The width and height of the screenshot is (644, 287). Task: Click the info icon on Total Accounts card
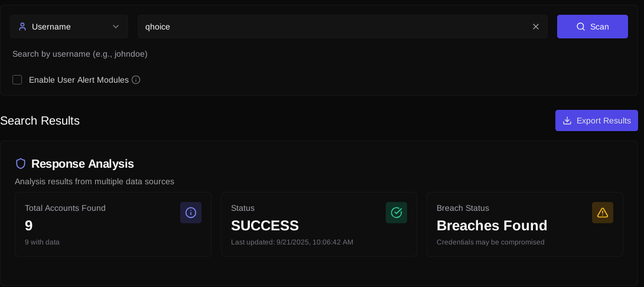coord(191,213)
